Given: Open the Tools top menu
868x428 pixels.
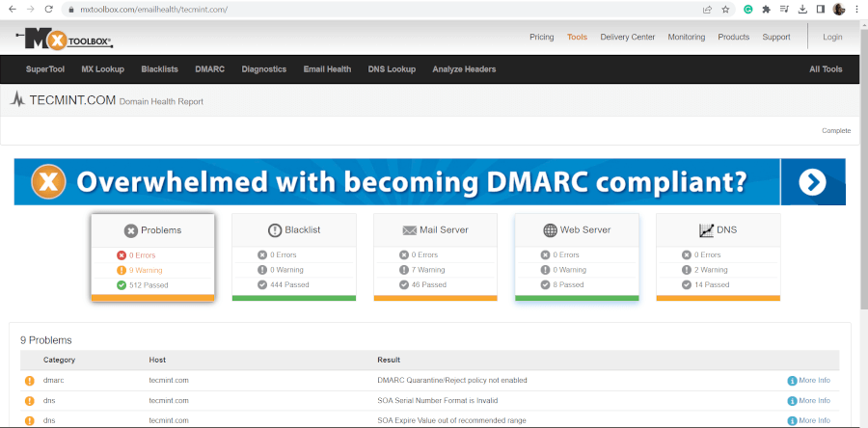Looking at the screenshot, I should click(577, 37).
